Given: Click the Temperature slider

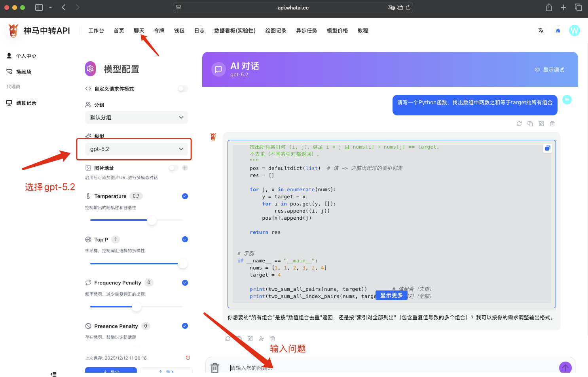Looking at the screenshot, I should tap(137, 220).
